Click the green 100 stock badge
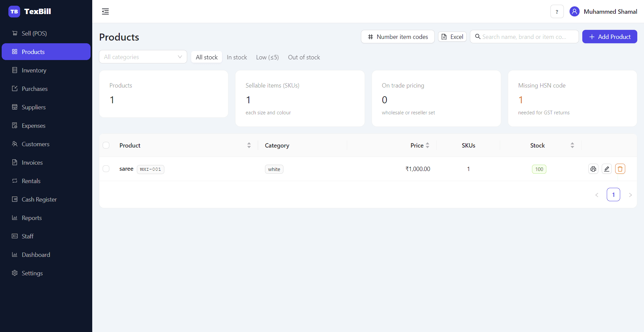 [x=539, y=169]
